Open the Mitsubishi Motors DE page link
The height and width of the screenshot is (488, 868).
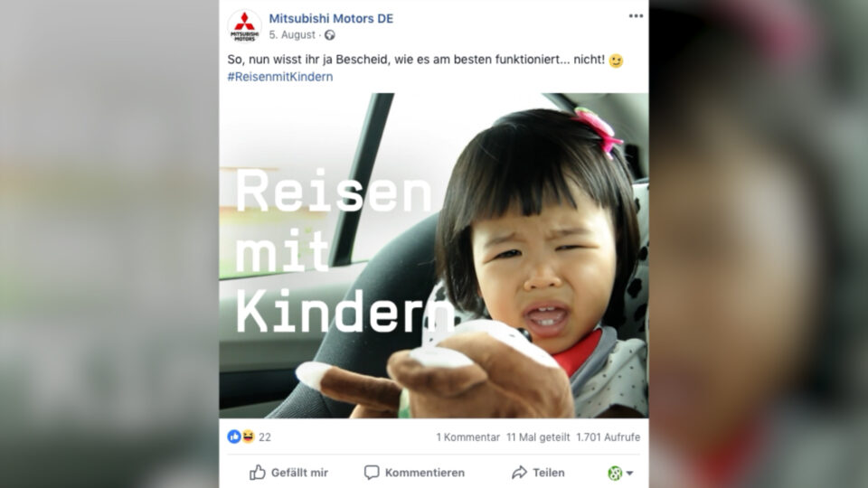(x=331, y=18)
